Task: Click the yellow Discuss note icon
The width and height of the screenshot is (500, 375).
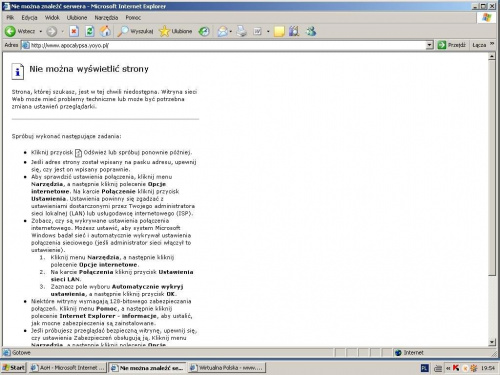Action: click(x=279, y=31)
